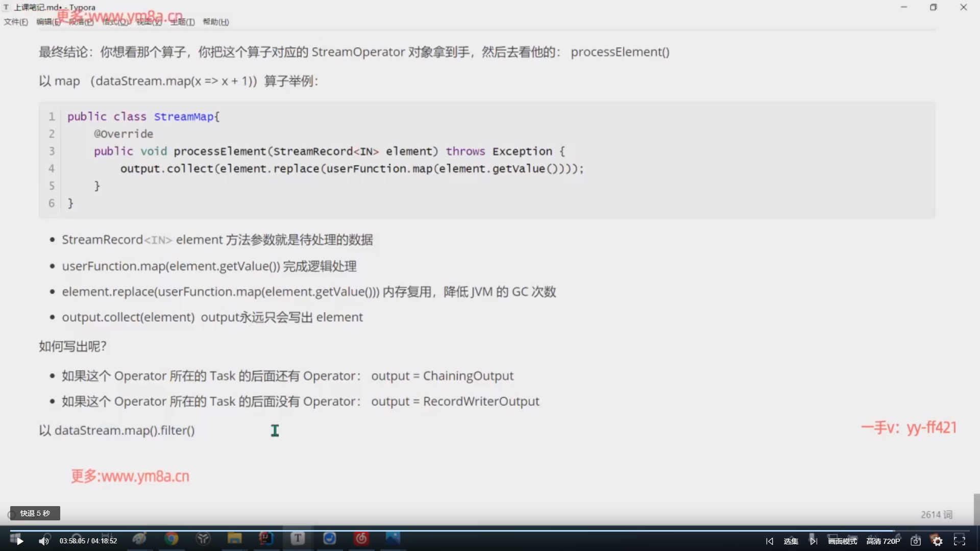Open IntelliJ IDEA from the taskbar

pos(266,538)
